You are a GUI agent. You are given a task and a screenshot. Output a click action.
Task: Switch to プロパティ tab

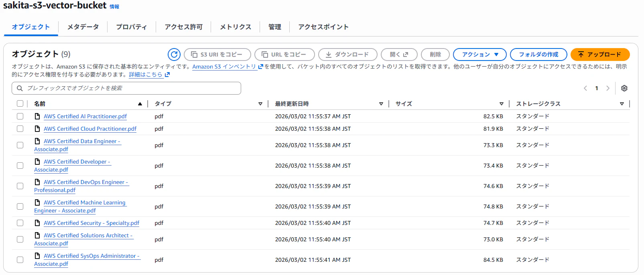tap(132, 27)
